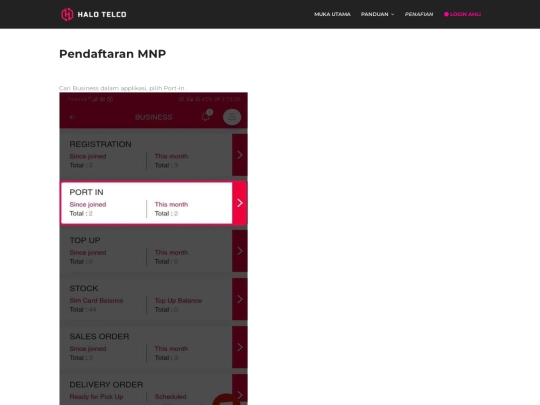Open TOP UP row chevron arrow

point(240,251)
